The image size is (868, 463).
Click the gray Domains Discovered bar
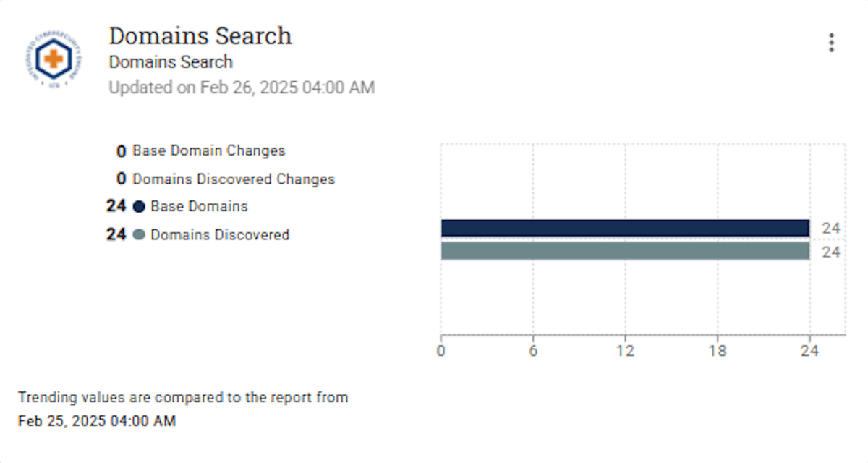pos(624,251)
